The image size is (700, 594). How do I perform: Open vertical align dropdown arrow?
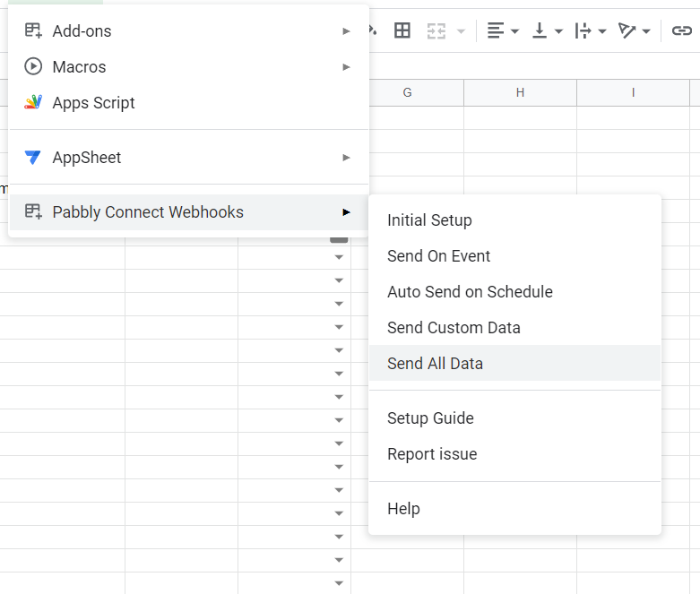pyautogui.click(x=558, y=31)
